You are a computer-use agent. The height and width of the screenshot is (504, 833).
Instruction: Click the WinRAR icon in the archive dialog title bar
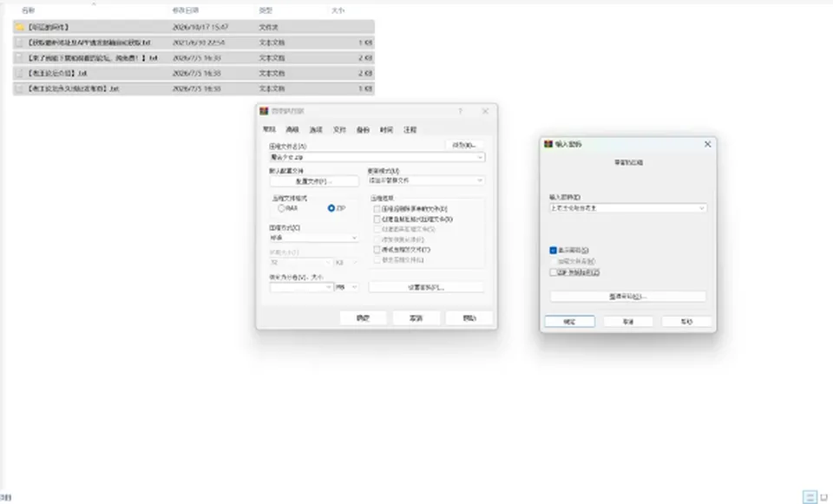tap(264, 111)
